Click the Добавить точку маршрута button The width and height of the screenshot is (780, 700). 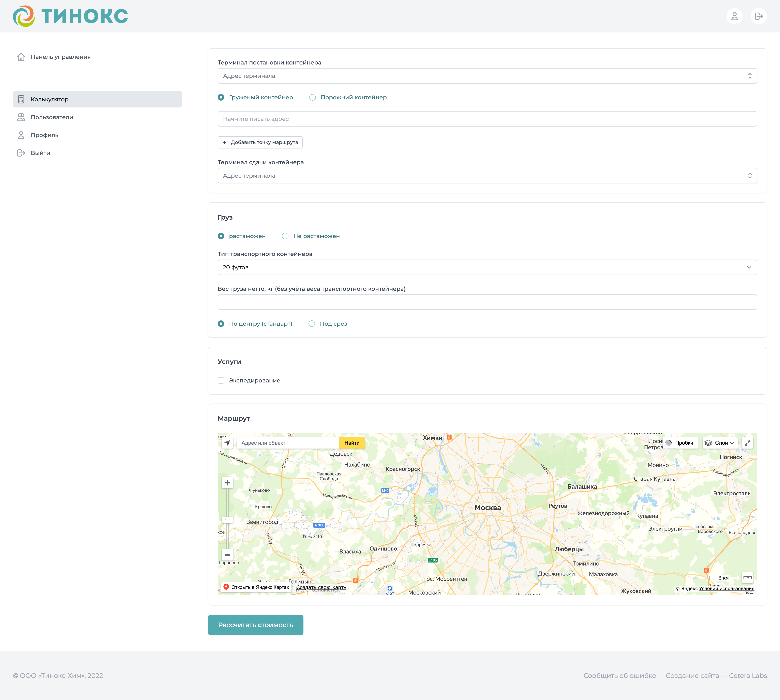pos(260,142)
